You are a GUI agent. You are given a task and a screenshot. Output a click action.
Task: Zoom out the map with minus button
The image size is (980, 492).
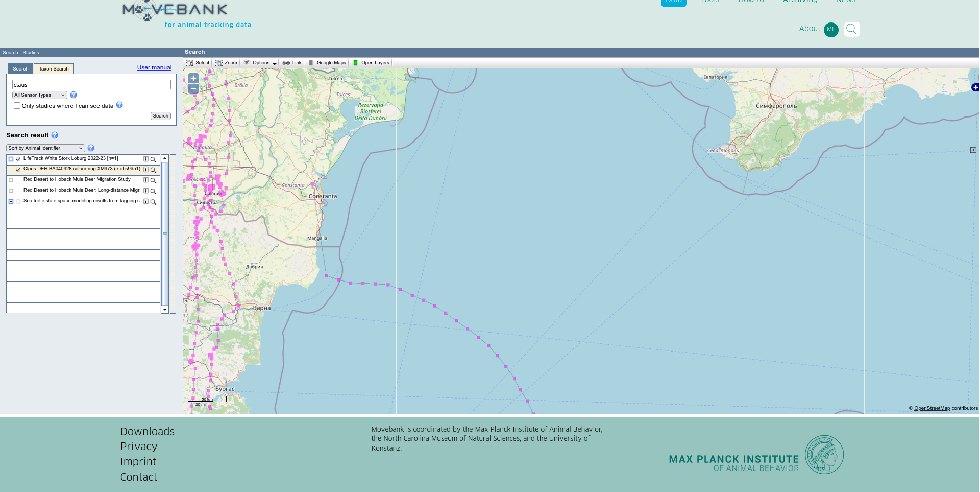tap(193, 89)
